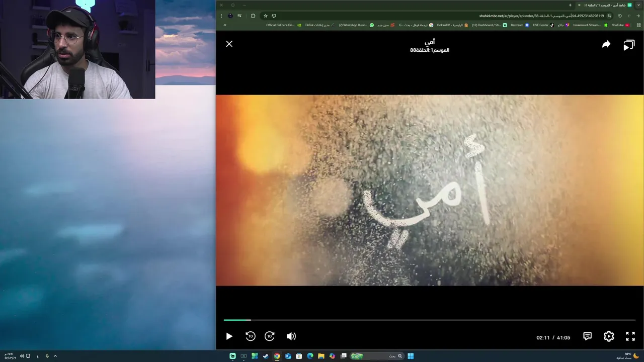The width and height of the screenshot is (644, 362).
Task: Open Microsoft Store from the taskbar
Action: tap(299, 356)
